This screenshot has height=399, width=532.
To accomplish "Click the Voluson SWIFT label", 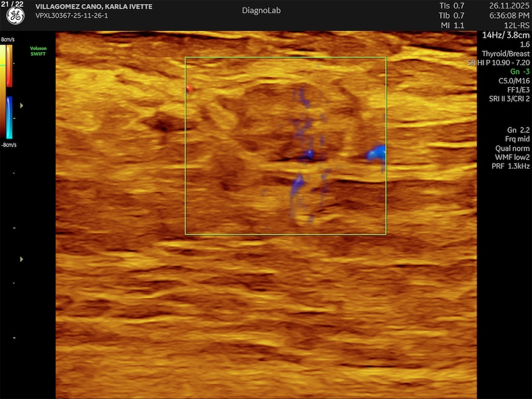I will click(38, 51).
